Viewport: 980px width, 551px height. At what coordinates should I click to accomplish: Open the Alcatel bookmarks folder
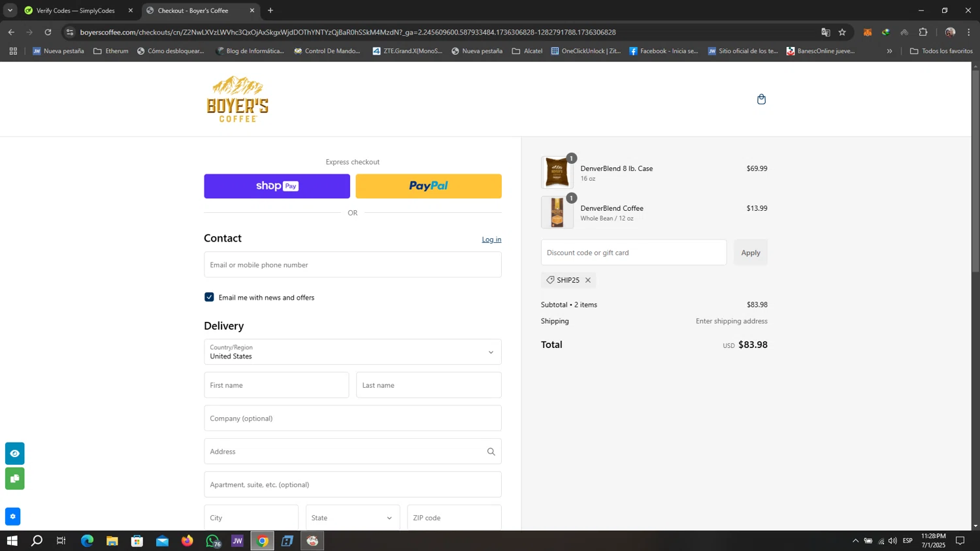point(527,51)
